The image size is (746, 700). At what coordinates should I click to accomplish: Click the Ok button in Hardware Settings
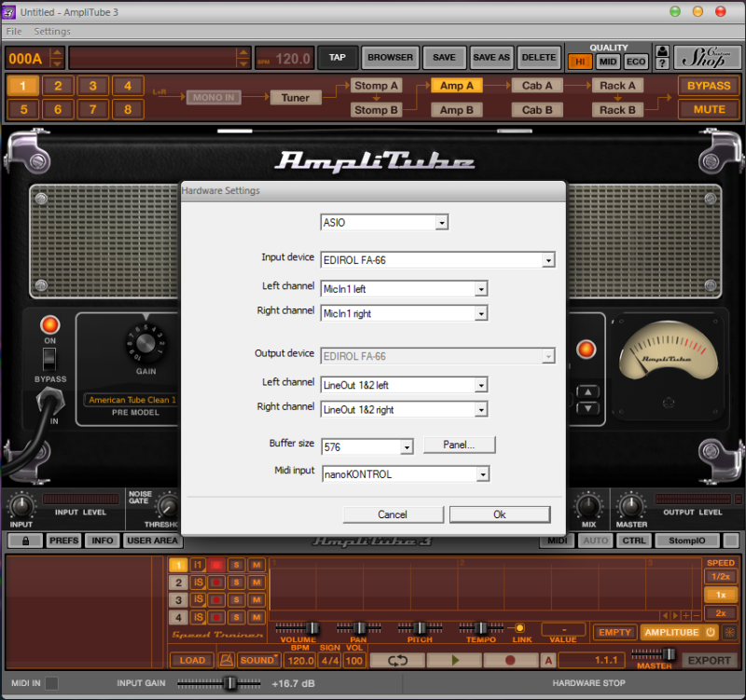499,515
